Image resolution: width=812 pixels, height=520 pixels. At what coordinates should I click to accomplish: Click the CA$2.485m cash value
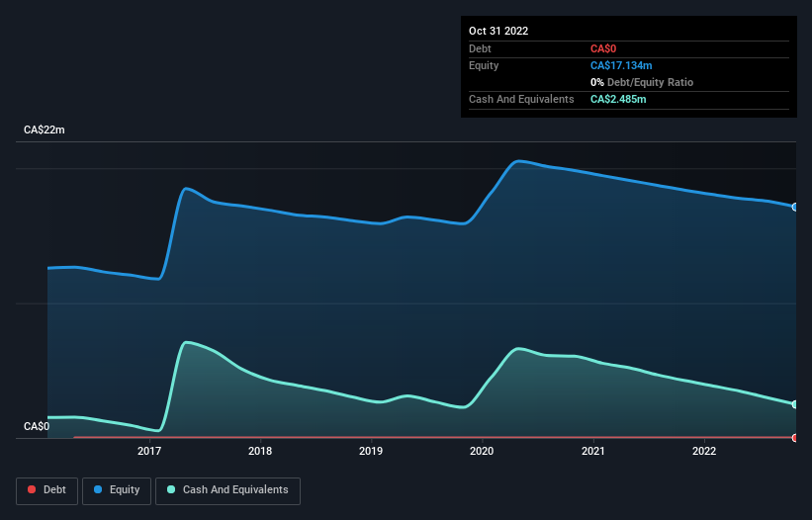pyautogui.click(x=618, y=99)
